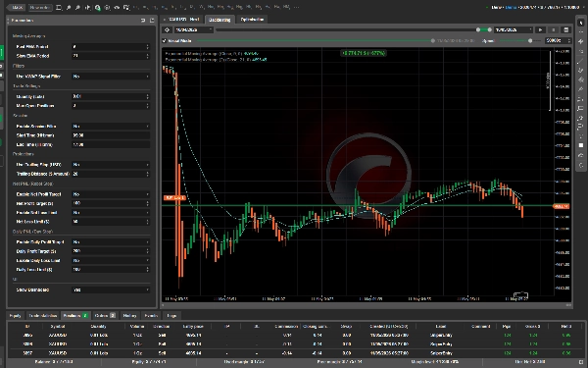Open the more timeframes ellipsis in toolbar
This screenshot has width=588, height=368.
(x=296, y=7)
